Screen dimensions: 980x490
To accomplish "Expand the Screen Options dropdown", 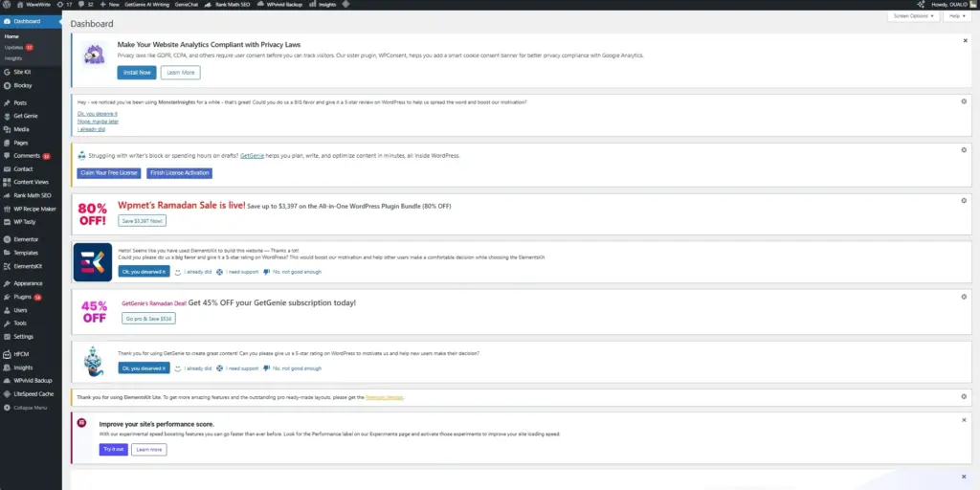I will pyautogui.click(x=914, y=16).
